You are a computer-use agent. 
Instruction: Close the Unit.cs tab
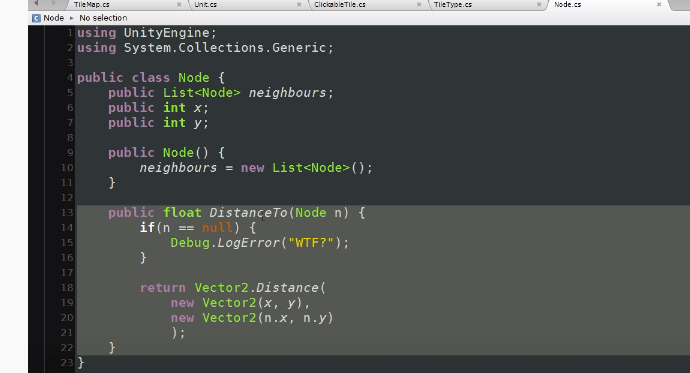299,4
